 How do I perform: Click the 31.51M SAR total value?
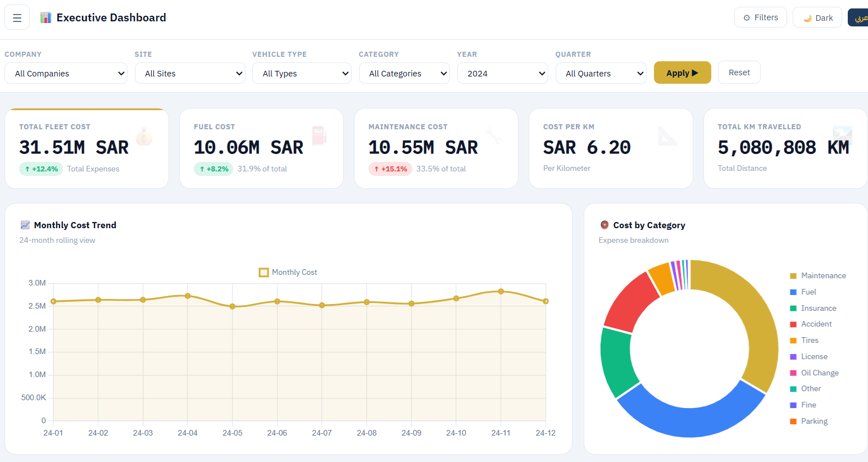74,147
